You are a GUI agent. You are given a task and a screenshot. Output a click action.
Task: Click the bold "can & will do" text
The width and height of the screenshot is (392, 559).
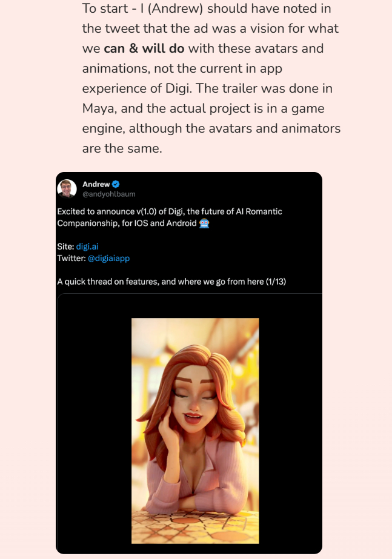[144, 48]
